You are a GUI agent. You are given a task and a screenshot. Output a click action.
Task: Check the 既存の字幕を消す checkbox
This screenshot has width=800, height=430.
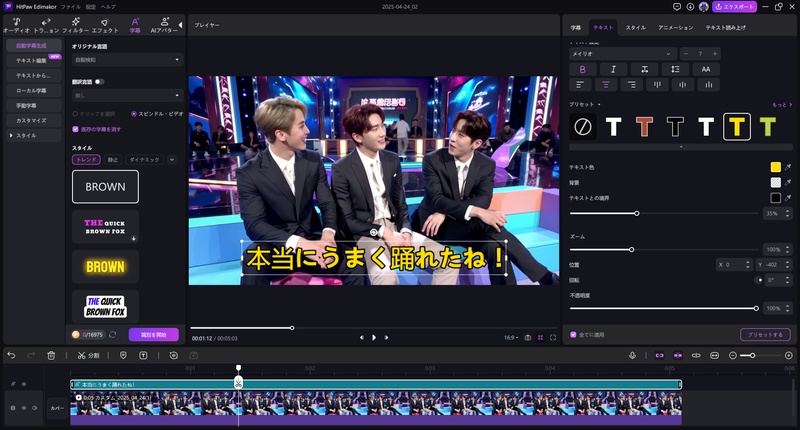pyautogui.click(x=76, y=129)
